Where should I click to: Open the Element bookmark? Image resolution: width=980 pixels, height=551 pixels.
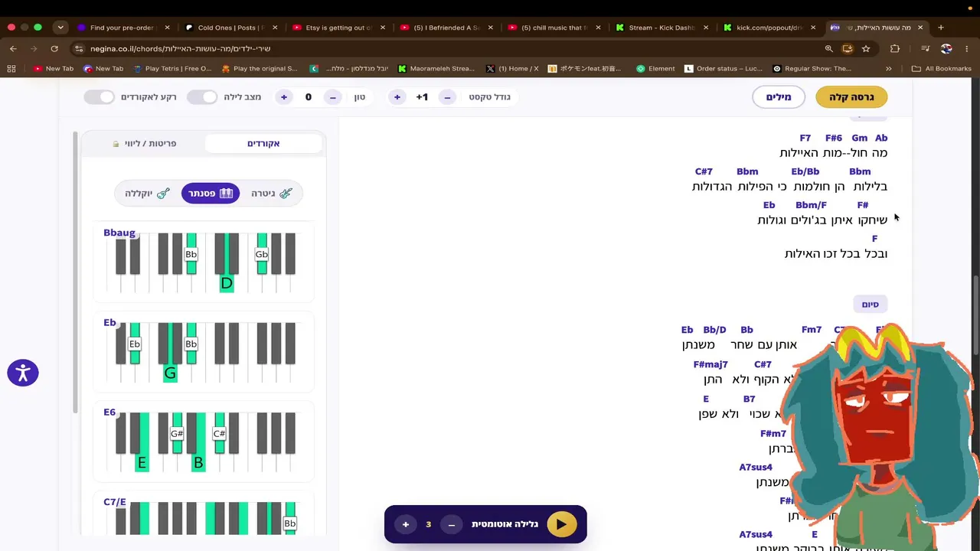[x=655, y=68]
